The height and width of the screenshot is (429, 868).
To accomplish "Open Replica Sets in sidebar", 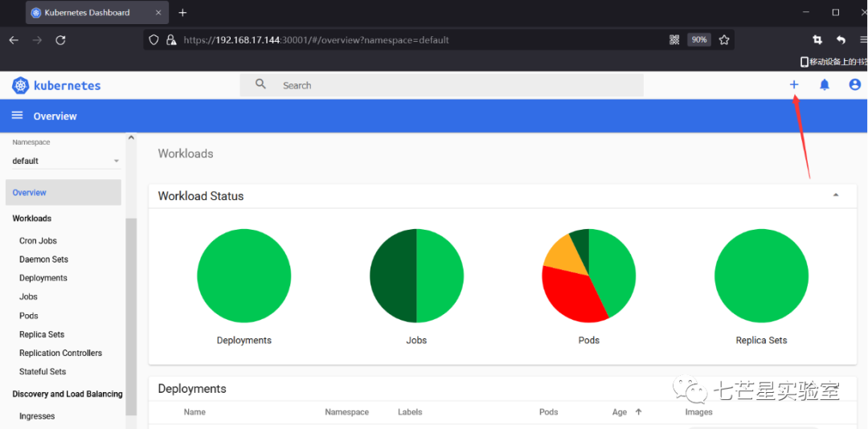I will click(x=42, y=334).
